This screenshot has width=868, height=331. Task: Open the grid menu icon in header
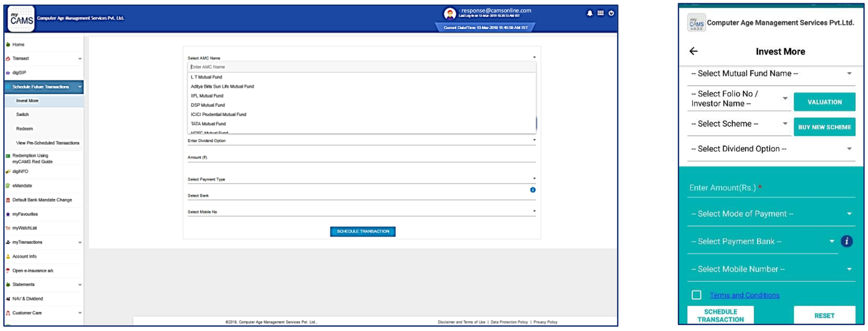coord(601,14)
